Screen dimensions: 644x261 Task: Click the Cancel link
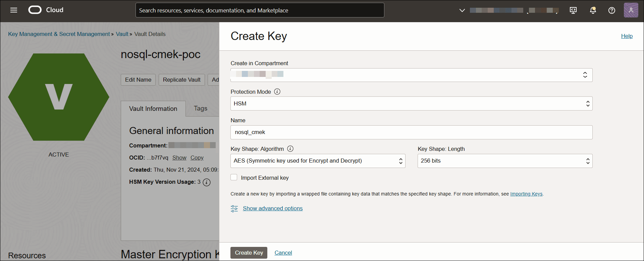click(x=283, y=253)
